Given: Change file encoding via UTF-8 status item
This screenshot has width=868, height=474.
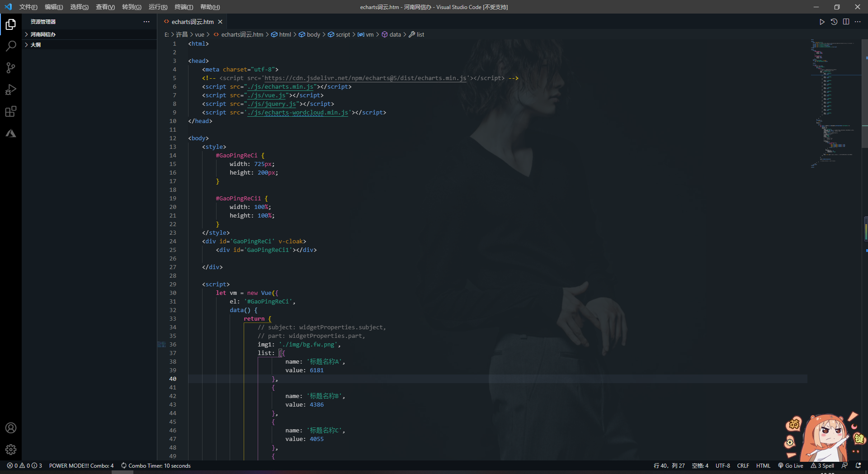Looking at the screenshot, I should click(x=722, y=465).
